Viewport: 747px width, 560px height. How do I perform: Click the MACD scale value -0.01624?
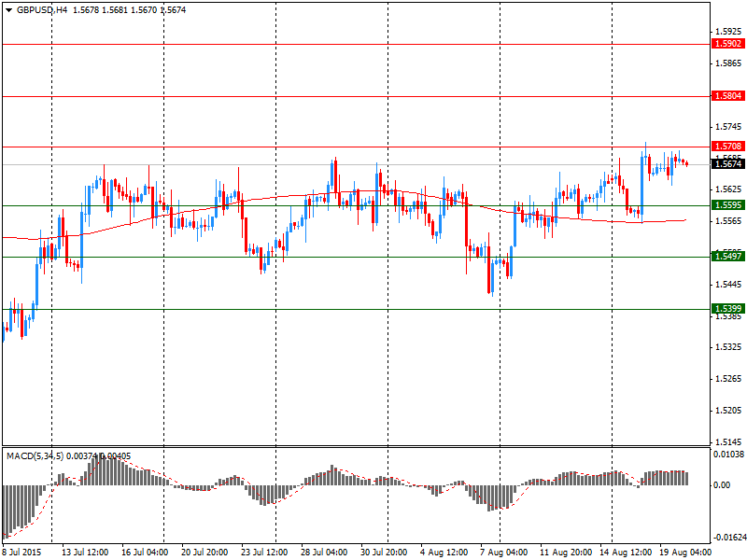pos(729,538)
